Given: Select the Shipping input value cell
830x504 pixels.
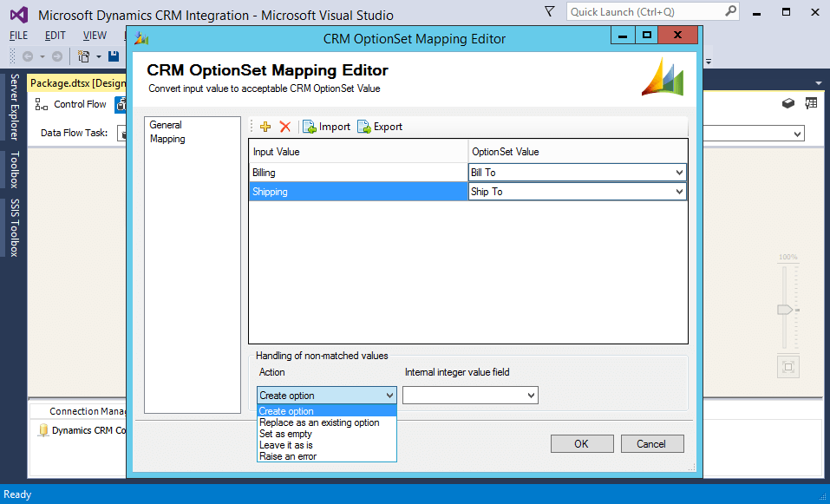Looking at the screenshot, I should pyautogui.click(x=358, y=192).
